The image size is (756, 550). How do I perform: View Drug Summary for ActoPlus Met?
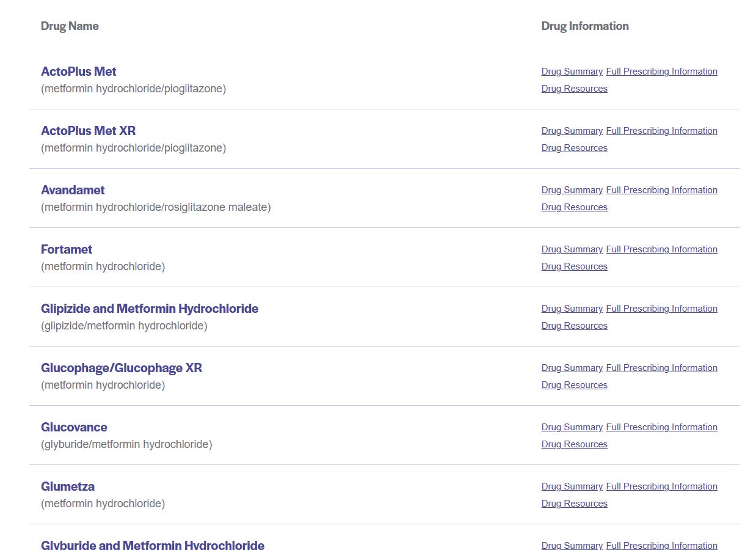[572, 71]
